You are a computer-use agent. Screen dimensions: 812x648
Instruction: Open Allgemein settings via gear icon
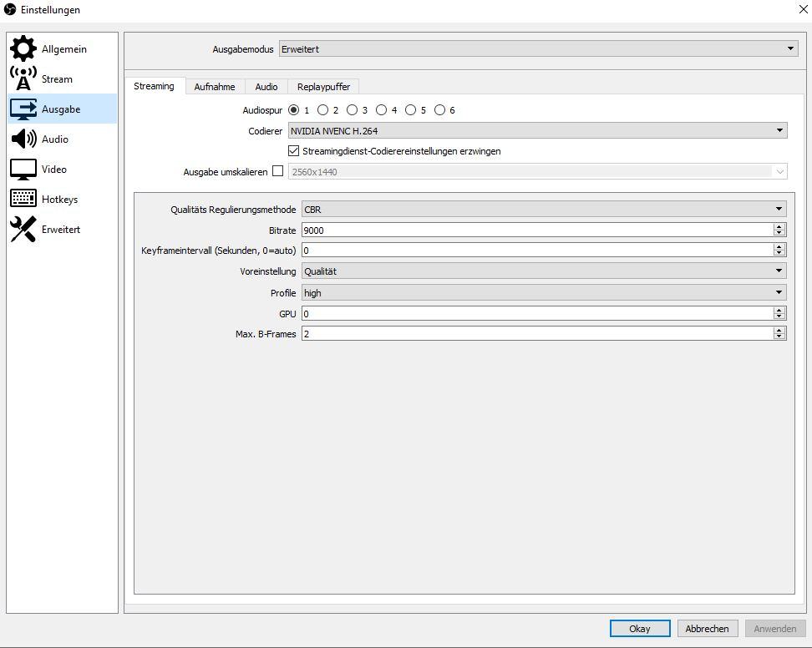pyautogui.click(x=23, y=48)
